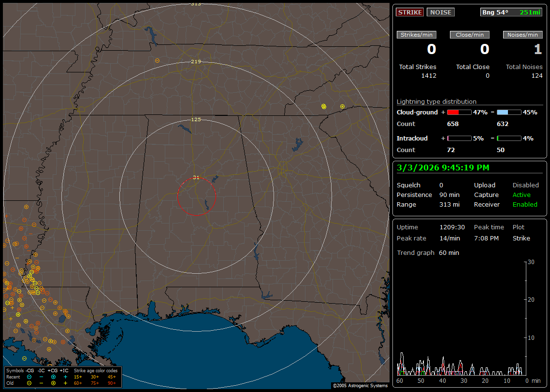Image resolution: width=550 pixels, height=392 pixels.
Task: Click the recent negative cloud-ground legend symbol
Action: tap(29, 377)
